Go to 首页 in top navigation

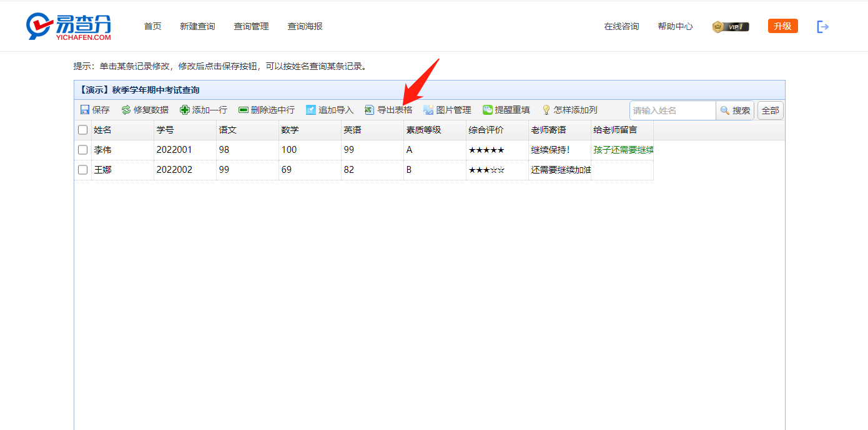point(152,26)
